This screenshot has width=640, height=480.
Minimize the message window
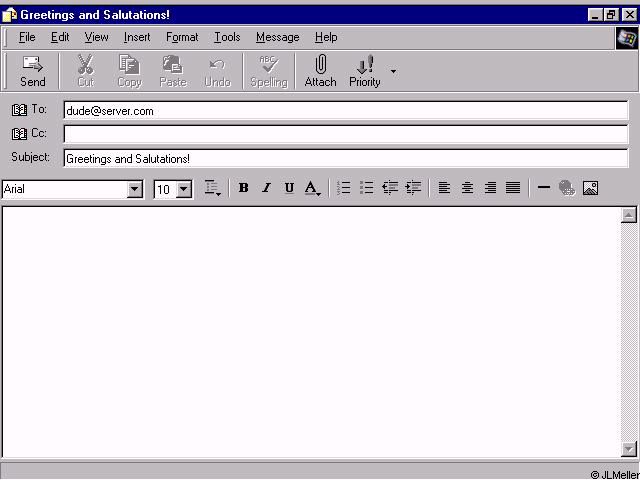[x=595, y=15]
